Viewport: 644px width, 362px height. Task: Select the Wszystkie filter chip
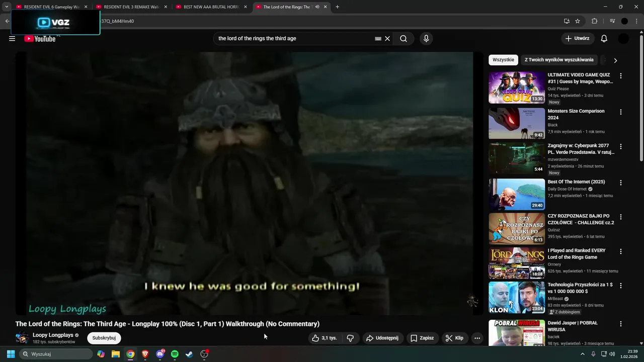pos(503,60)
